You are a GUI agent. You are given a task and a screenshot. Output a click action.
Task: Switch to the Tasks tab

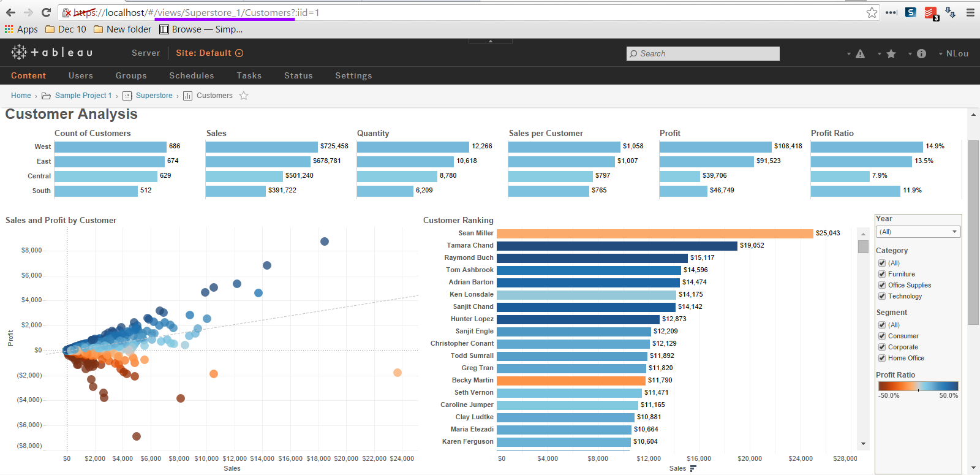[x=249, y=76]
